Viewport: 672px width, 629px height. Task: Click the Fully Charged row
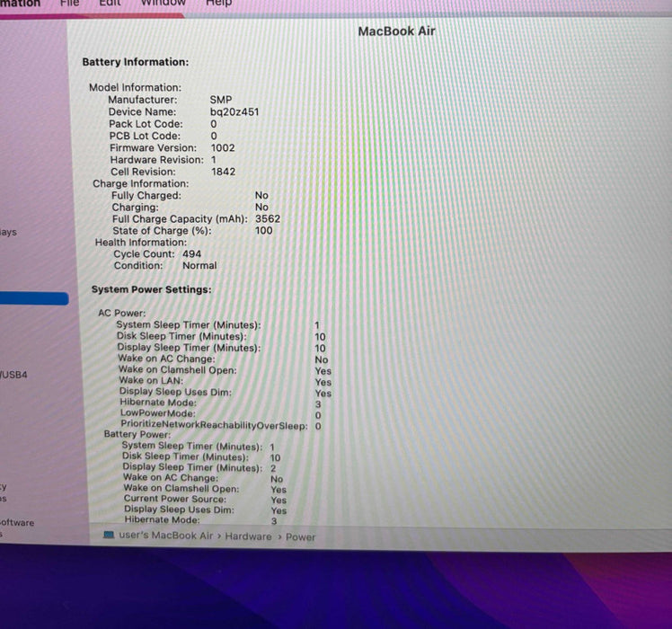pos(190,196)
